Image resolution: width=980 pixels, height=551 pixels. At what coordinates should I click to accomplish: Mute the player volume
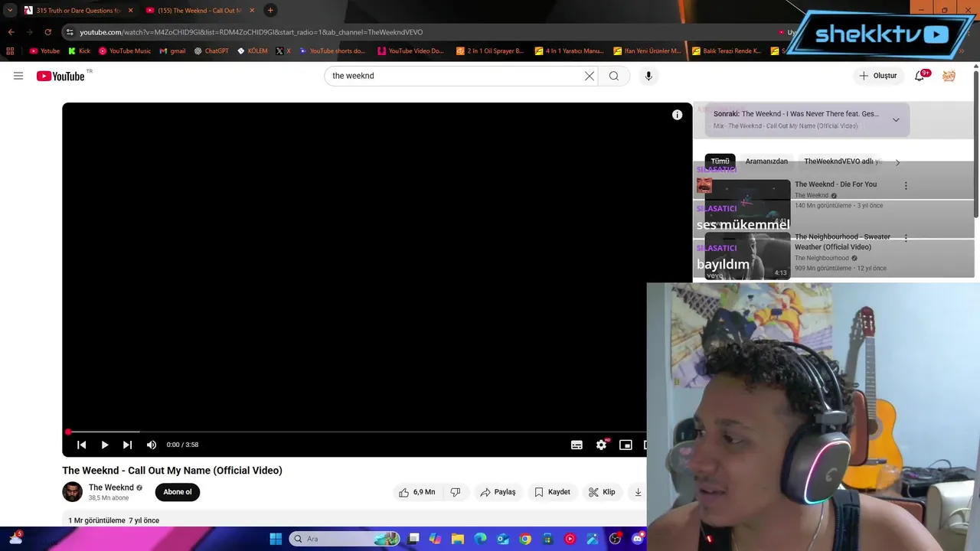(x=152, y=445)
